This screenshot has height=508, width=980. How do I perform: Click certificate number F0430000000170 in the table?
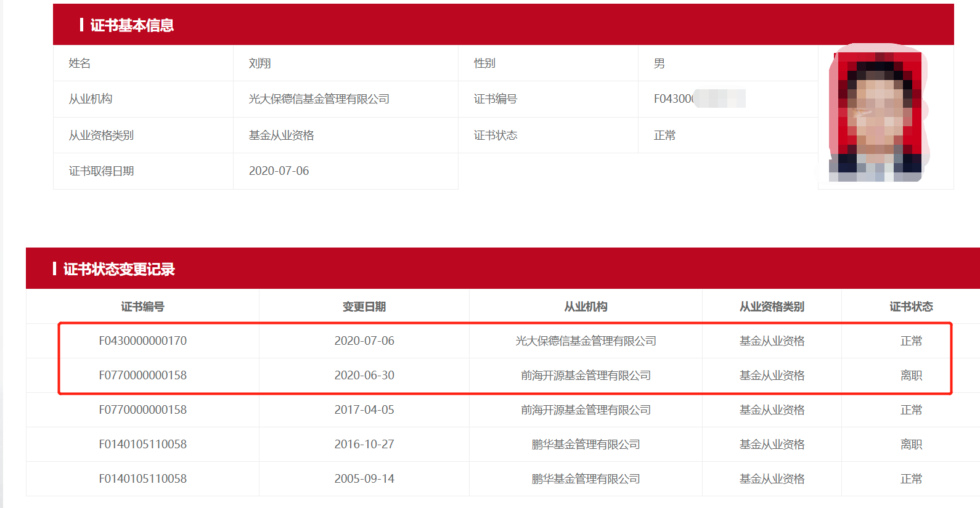tap(142, 341)
